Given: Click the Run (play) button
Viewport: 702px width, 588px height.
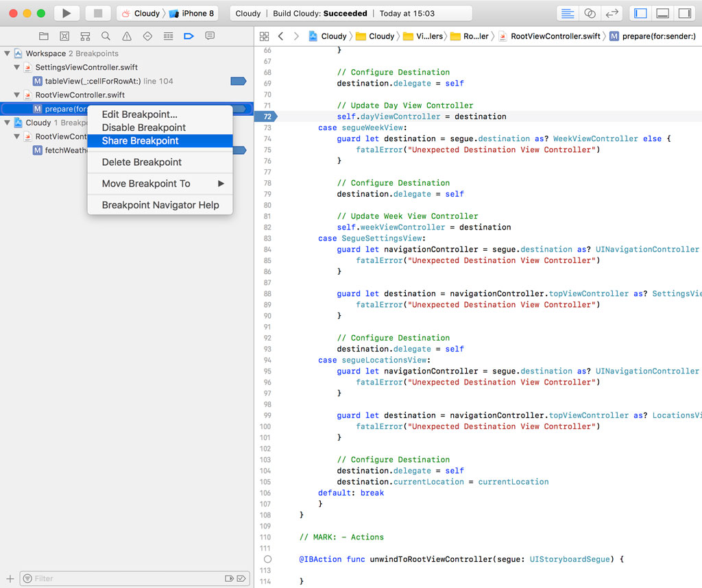Looking at the screenshot, I should (x=66, y=13).
